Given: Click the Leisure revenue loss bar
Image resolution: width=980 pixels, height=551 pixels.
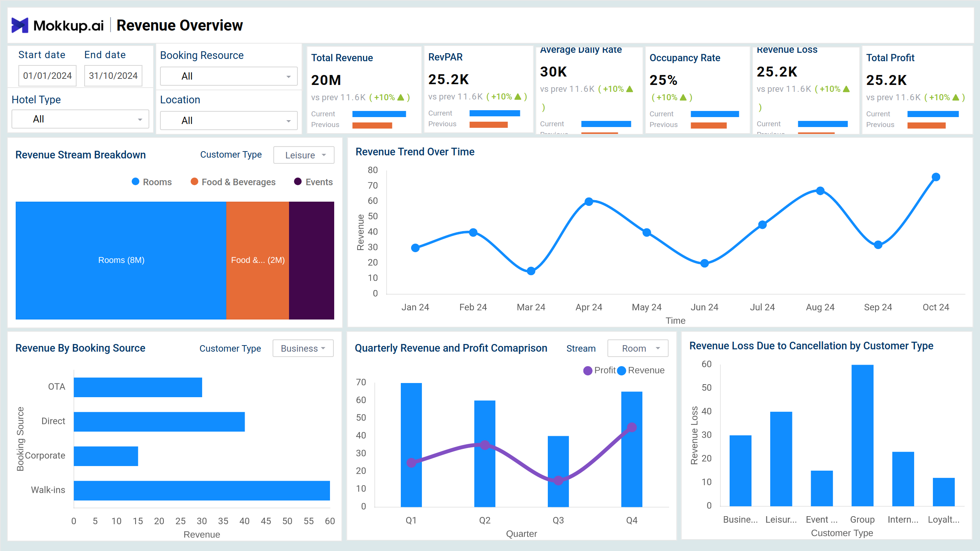Looking at the screenshot, I should click(x=781, y=459).
